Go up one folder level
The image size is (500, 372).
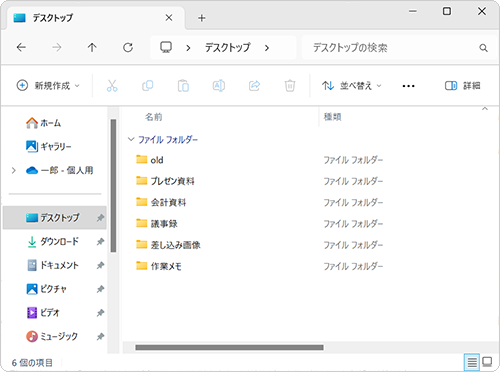click(92, 48)
